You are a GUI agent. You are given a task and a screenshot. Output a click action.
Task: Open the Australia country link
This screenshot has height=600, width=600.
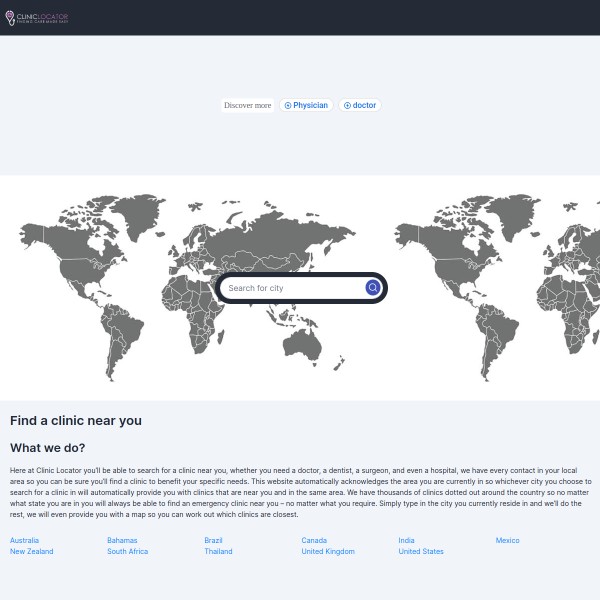24,540
